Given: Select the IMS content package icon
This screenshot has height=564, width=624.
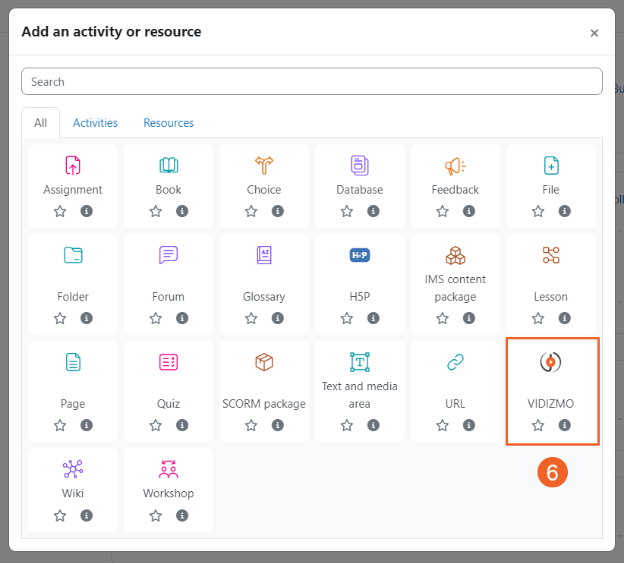Looking at the screenshot, I should point(455,255).
